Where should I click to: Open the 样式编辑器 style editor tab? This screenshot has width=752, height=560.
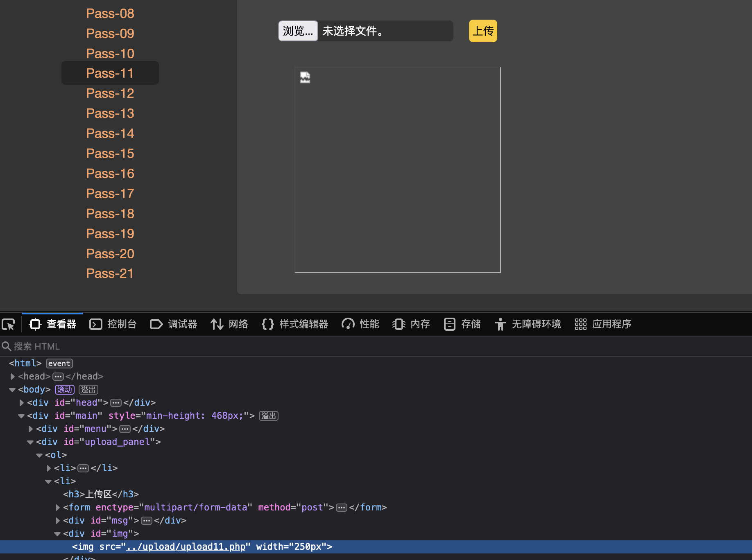click(295, 324)
